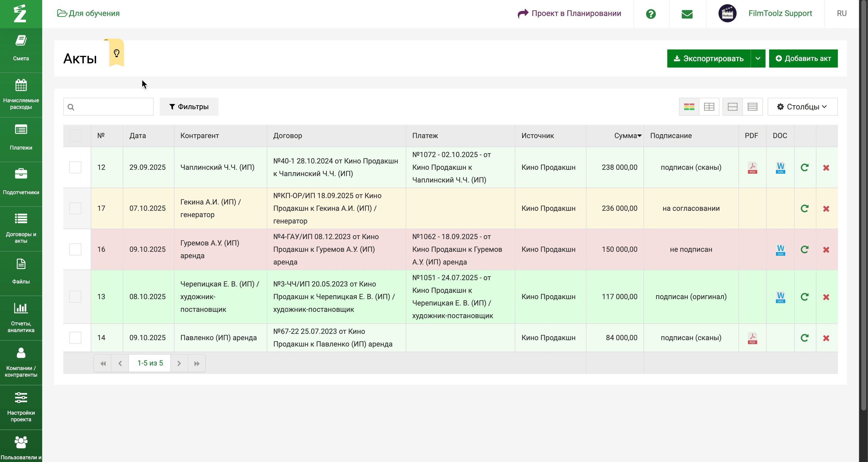Open messages via the envelope icon

(x=687, y=14)
